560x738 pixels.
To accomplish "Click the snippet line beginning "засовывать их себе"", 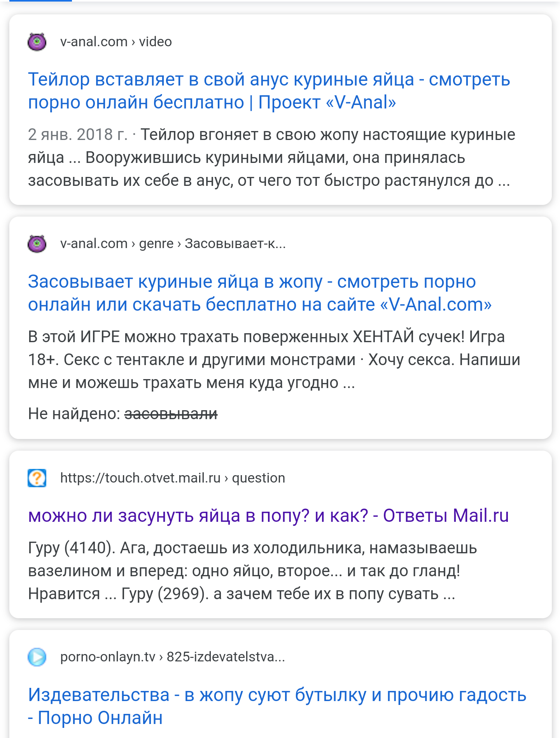I will click(x=268, y=181).
